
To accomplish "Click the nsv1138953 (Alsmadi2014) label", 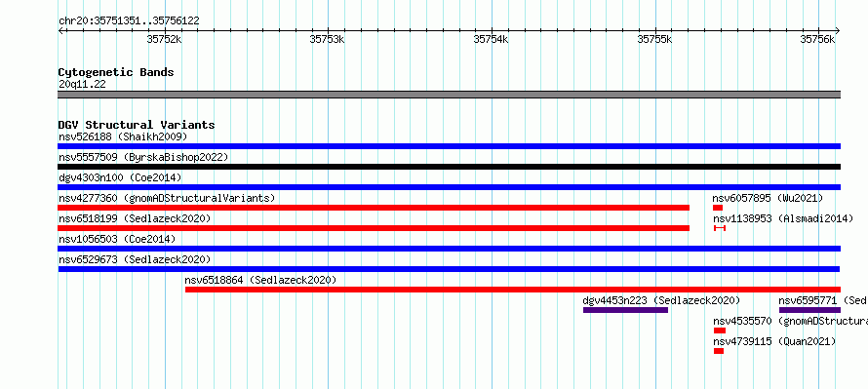I will pyautogui.click(x=783, y=218).
